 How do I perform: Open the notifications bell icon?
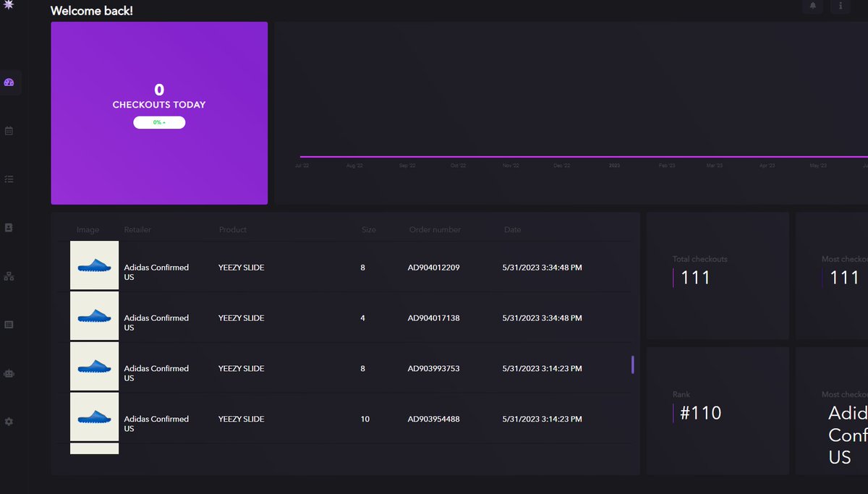pos(813,6)
